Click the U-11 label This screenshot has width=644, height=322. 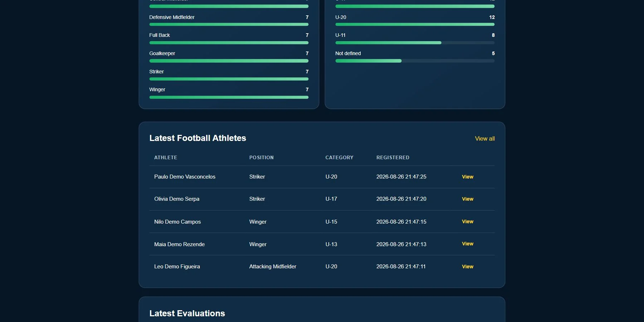340,35
